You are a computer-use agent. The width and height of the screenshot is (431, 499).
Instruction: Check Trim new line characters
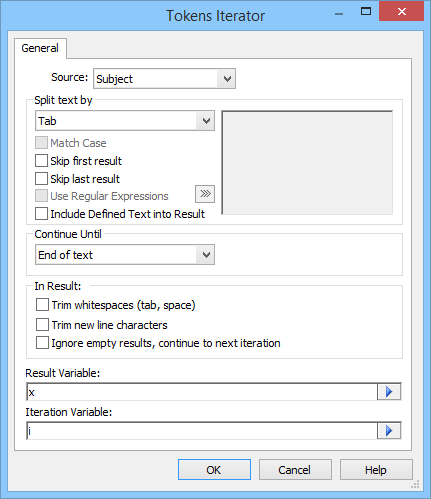(42, 324)
